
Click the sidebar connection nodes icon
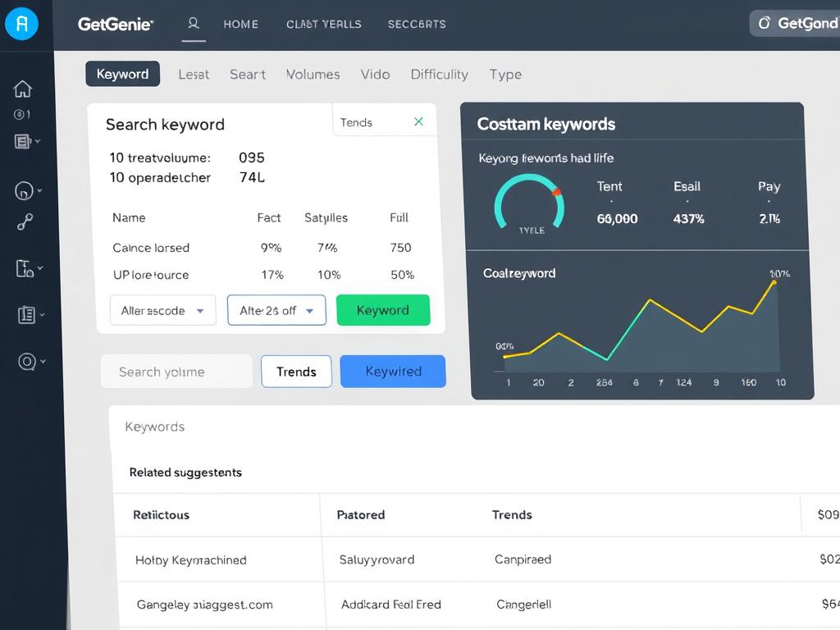pos(25,222)
